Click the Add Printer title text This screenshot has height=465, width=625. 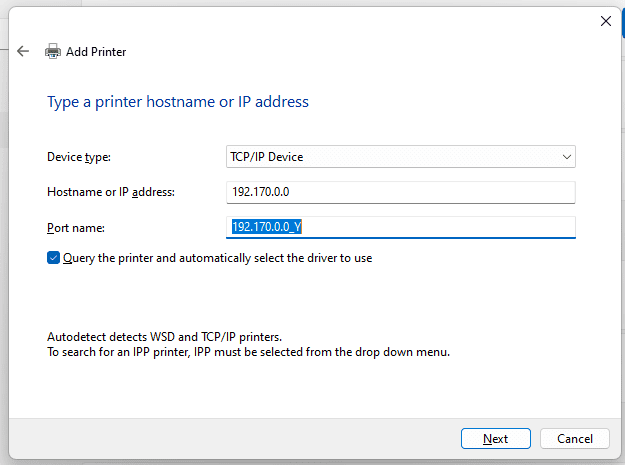coord(96,52)
